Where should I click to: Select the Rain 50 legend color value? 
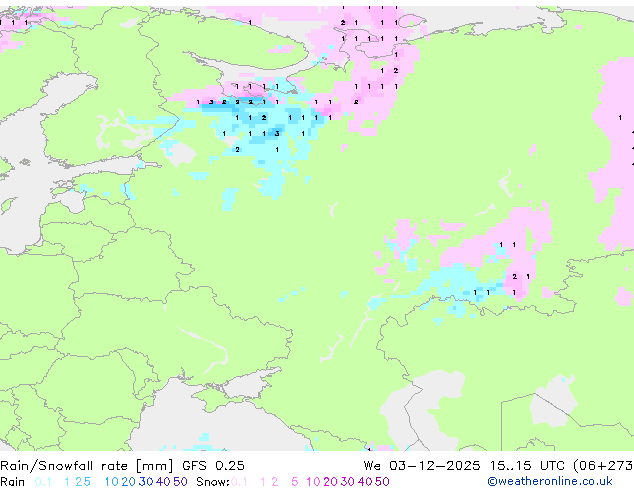click(180, 482)
